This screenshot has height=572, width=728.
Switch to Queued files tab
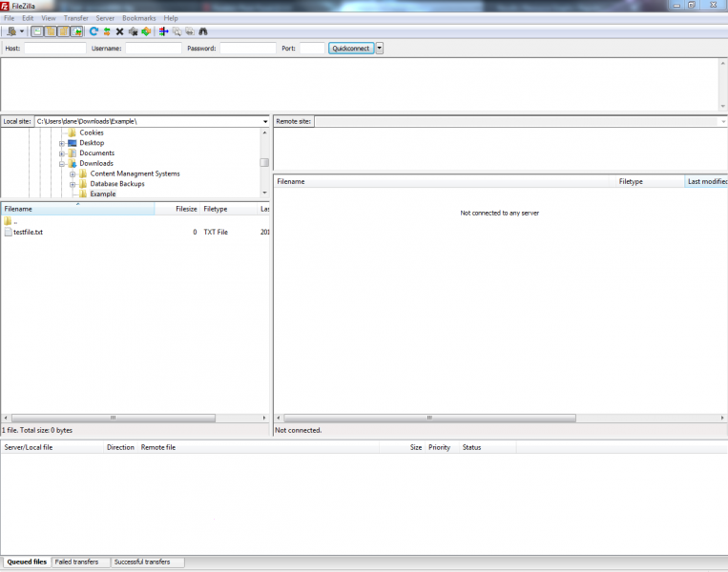[27, 562]
